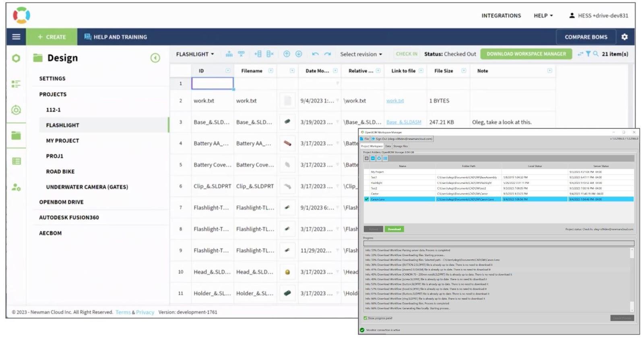Switch to the Project Workspace tab
Viewport: 644px width, 340px height.
(372, 146)
